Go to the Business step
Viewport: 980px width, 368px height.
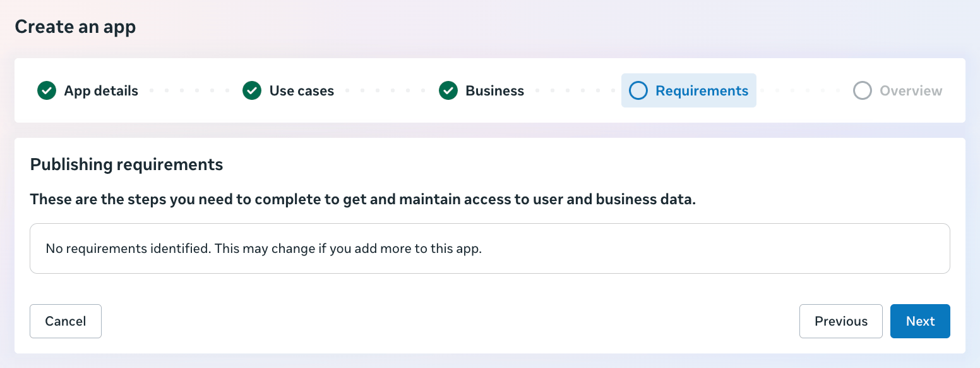494,91
